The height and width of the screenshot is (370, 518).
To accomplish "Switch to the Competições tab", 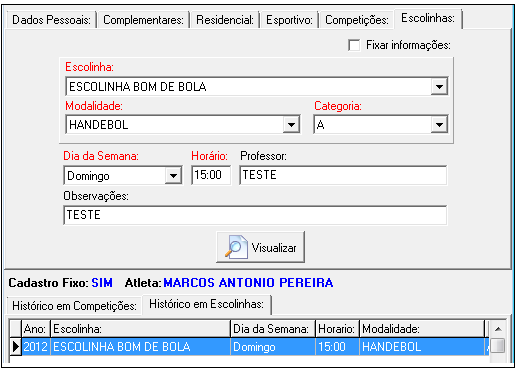I will click(357, 20).
